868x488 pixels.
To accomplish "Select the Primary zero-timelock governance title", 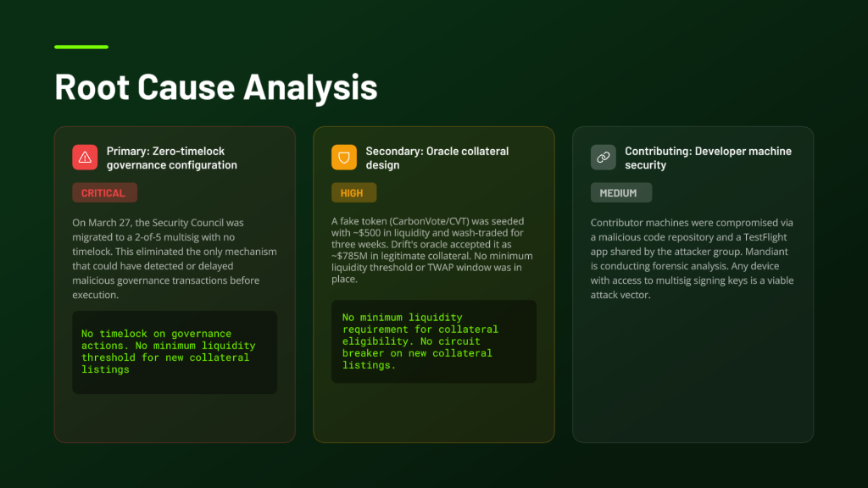I will coord(171,158).
